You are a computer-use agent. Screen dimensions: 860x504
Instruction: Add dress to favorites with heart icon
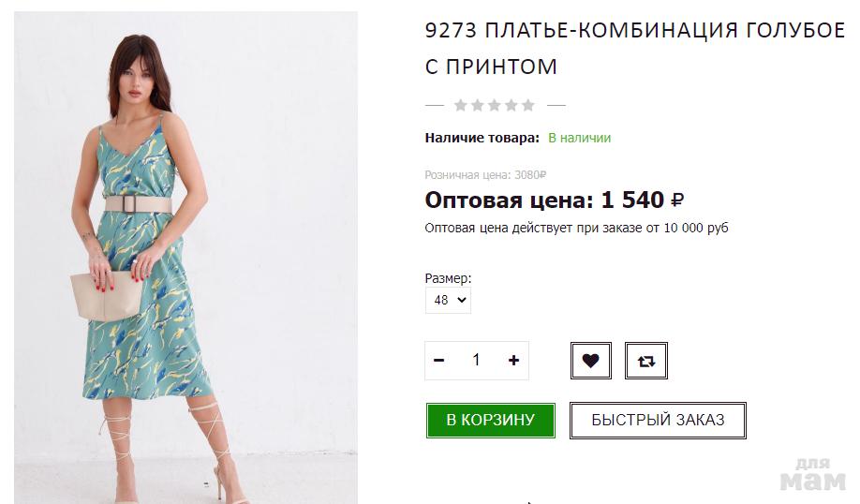click(x=591, y=361)
